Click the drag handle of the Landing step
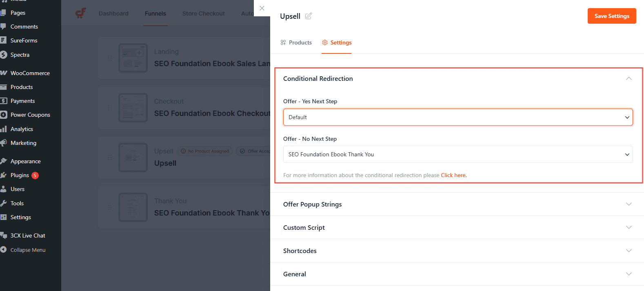The width and height of the screenshot is (644, 291). (x=110, y=58)
